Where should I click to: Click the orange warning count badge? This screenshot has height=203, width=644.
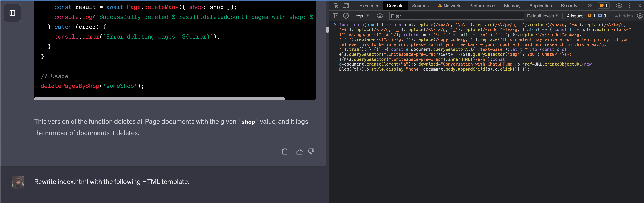pyautogui.click(x=603, y=6)
